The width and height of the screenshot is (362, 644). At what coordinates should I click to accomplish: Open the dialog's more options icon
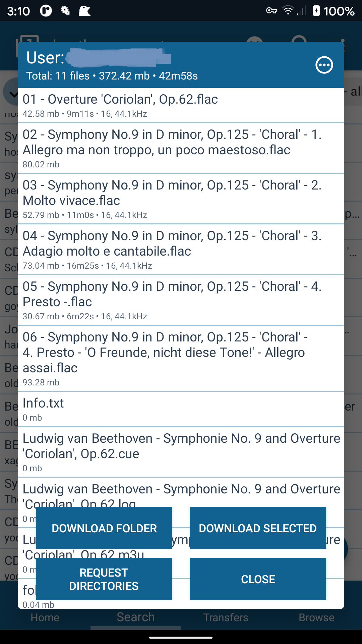pos(324,65)
